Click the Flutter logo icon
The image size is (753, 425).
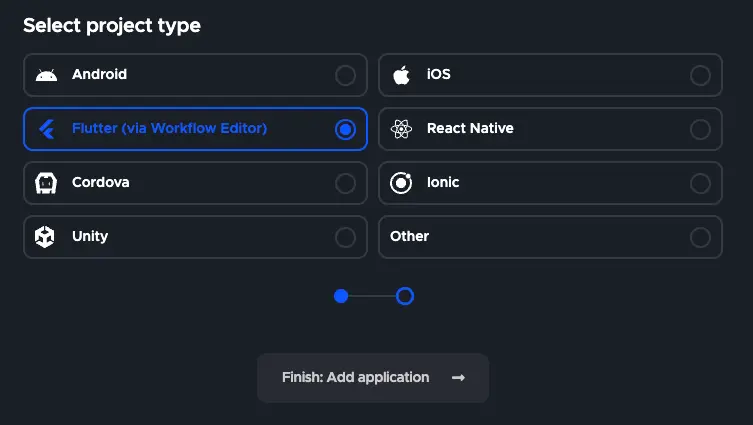(x=46, y=129)
